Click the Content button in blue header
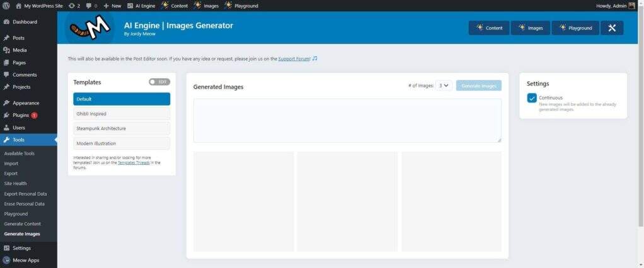This screenshot has height=268, width=644. point(489,28)
